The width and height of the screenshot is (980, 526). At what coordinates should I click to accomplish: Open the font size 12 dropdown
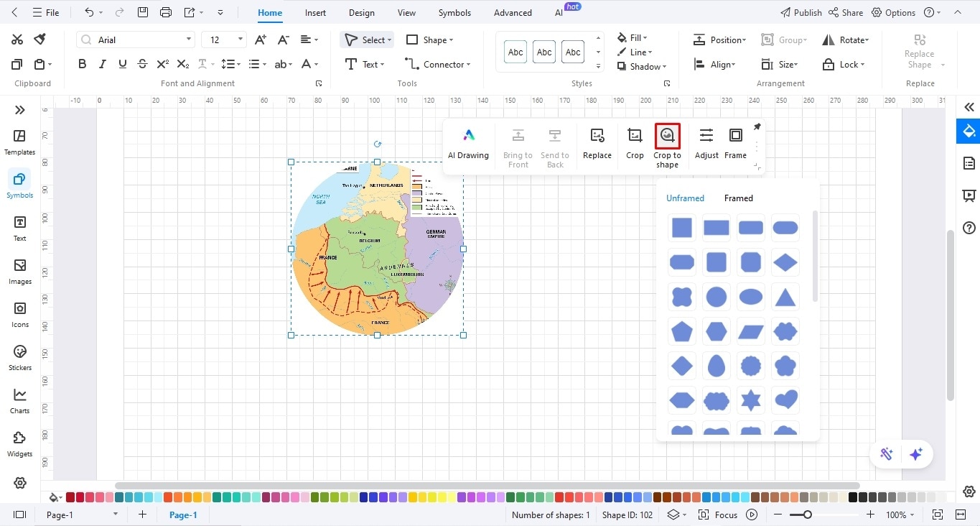[x=241, y=40]
